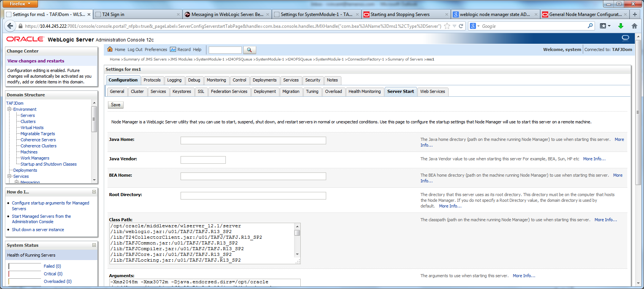Click the Google search magnifier icon
644x289 pixels.
pos(590,26)
